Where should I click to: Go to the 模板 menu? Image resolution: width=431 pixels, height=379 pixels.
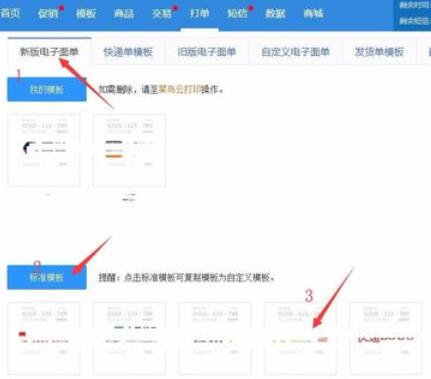click(x=86, y=13)
